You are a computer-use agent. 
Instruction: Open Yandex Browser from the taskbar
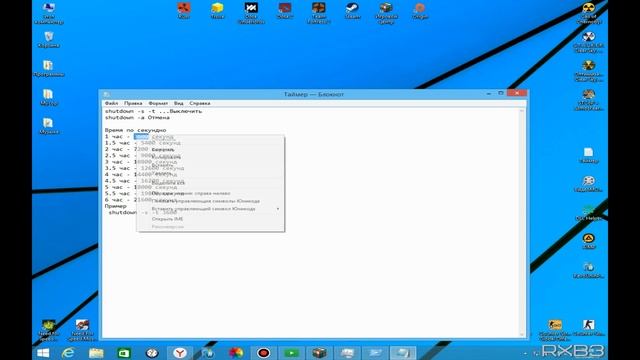tap(180, 353)
